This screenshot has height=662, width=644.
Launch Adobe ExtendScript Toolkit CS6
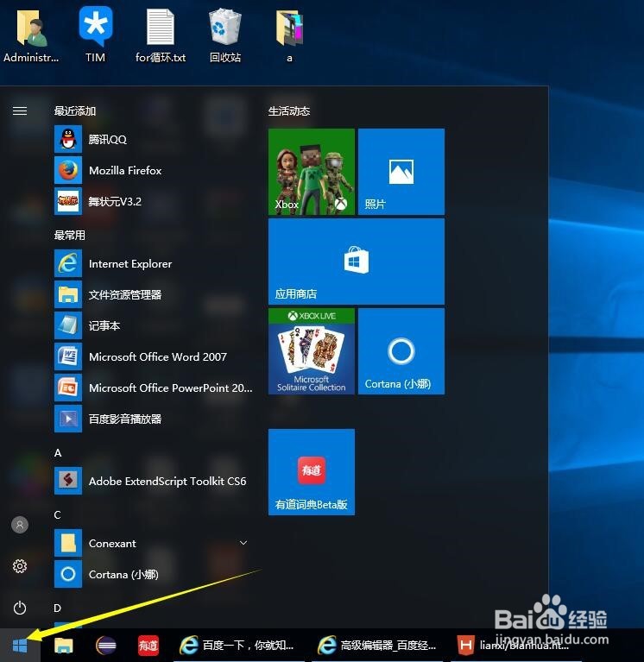(x=155, y=481)
